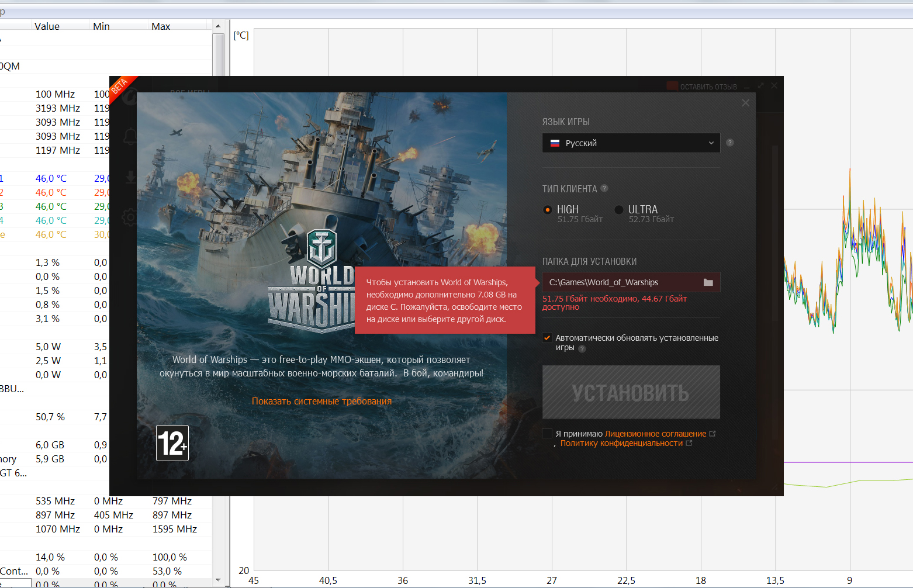Click scroll-down arrow in sensor list
Screen dimensions: 913x588
pyautogui.click(x=218, y=580)
